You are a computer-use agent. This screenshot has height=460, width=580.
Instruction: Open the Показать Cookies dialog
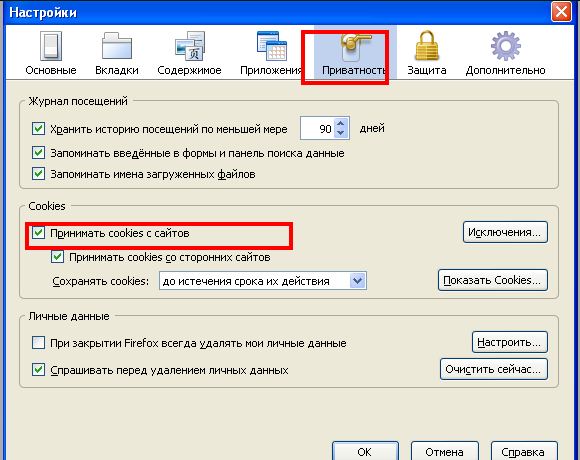[x=493, y=280]
